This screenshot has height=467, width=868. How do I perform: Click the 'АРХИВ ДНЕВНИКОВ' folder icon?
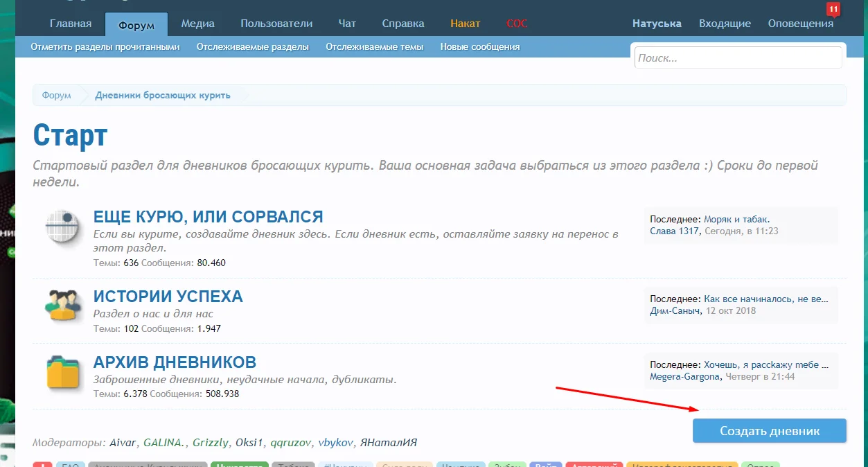click(62, 371)
